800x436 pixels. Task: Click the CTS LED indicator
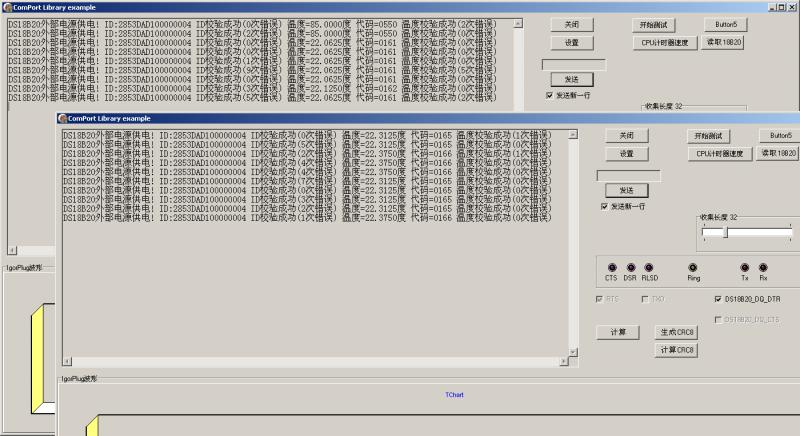point(611,267)
